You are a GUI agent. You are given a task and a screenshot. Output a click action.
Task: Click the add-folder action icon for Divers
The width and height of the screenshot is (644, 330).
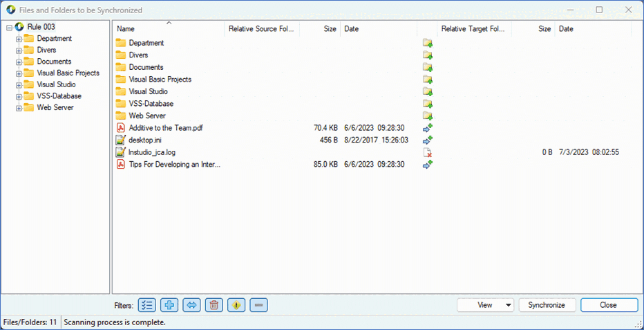428,55
